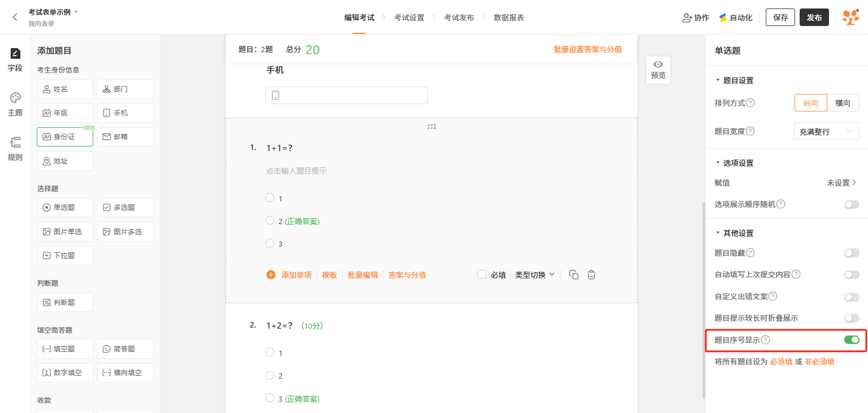Add a 地址 address field
This screenshot has width=868, height=413.
pos(65,161)
